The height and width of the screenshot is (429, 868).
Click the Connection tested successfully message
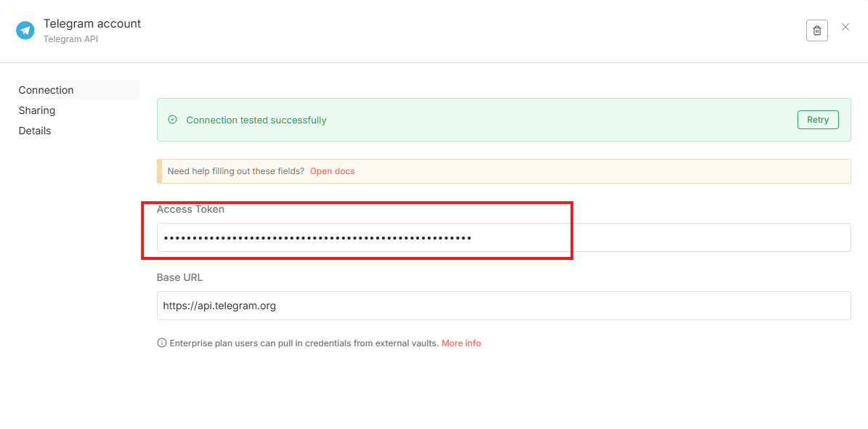pos(256,120)
